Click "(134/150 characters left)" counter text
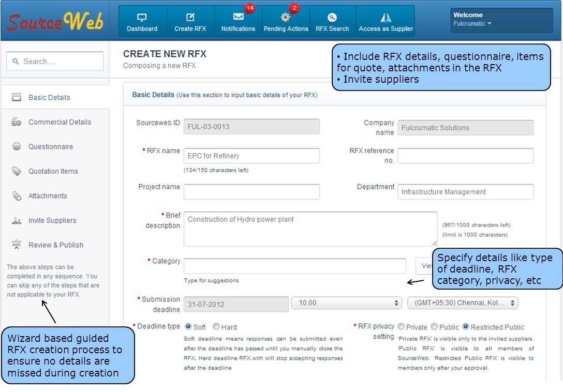563x392 pixels. (x=216, y=170)
